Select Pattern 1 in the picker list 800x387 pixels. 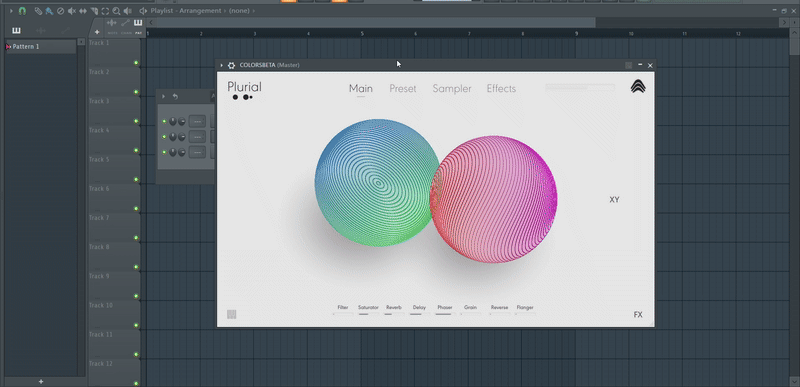tap(41, 46)
